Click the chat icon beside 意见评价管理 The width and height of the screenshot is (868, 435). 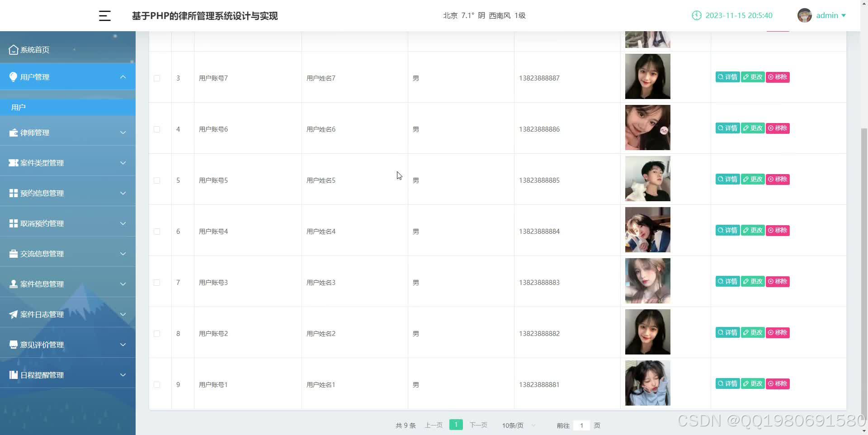[x=14, y=345]
